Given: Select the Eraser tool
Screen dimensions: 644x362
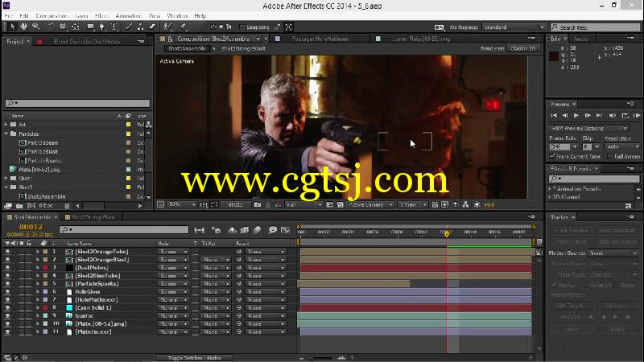Looking at the screenshot, I should pos(152,27).
